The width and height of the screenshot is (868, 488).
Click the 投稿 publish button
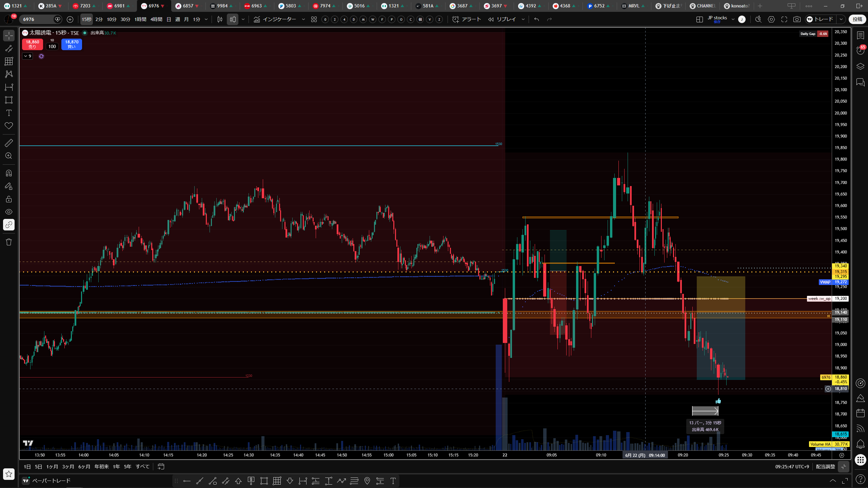pyautogui.click(x=857, y=19)
